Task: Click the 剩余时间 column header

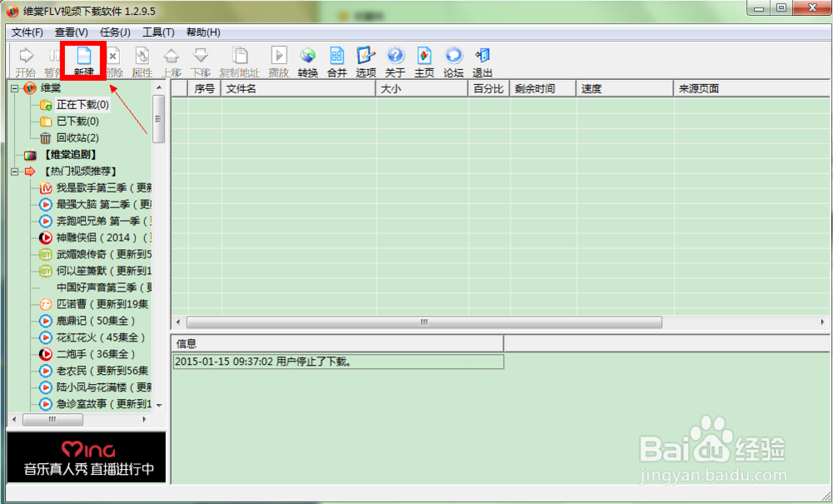Action: coord(542,88)
